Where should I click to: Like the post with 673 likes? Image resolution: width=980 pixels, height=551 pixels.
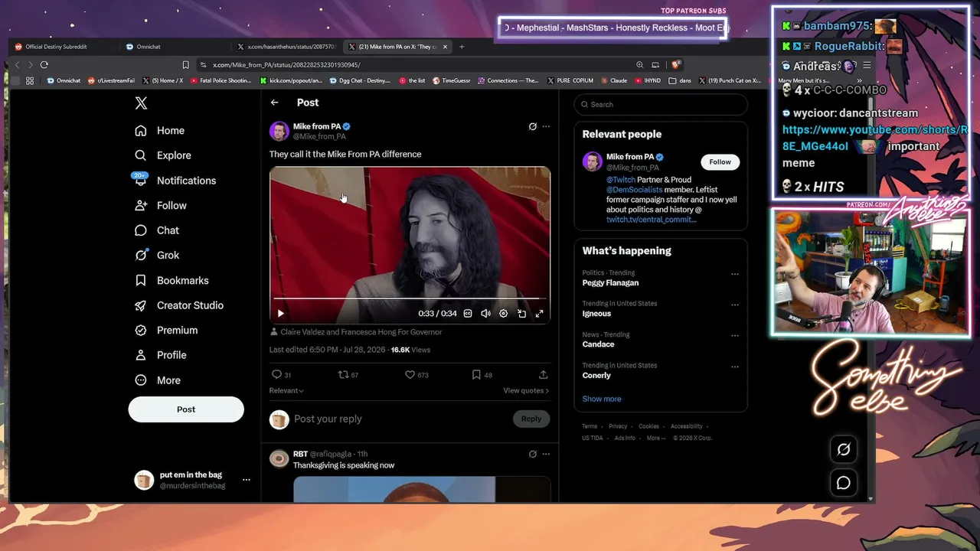pos(410,375)
